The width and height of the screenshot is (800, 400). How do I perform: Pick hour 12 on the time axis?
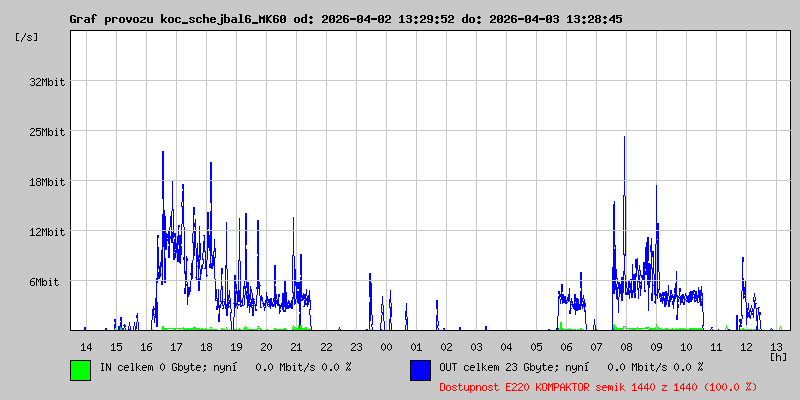746,346
